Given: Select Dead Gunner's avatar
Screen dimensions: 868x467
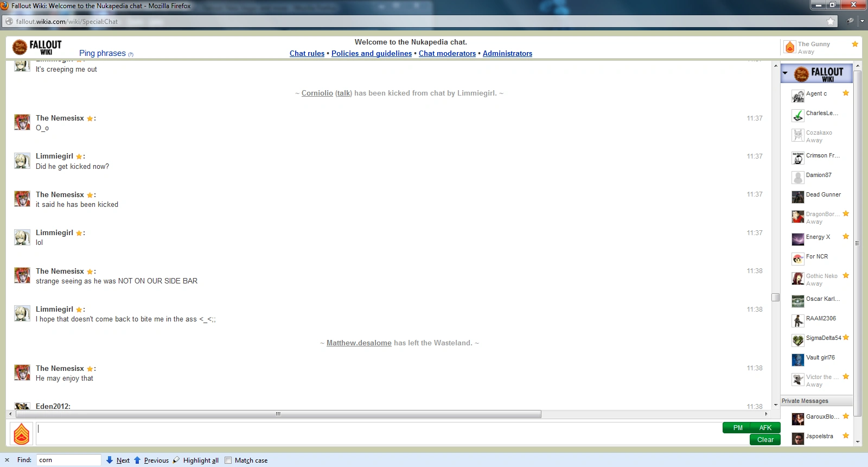Looking at the screenshot, I should coord(797,197).
